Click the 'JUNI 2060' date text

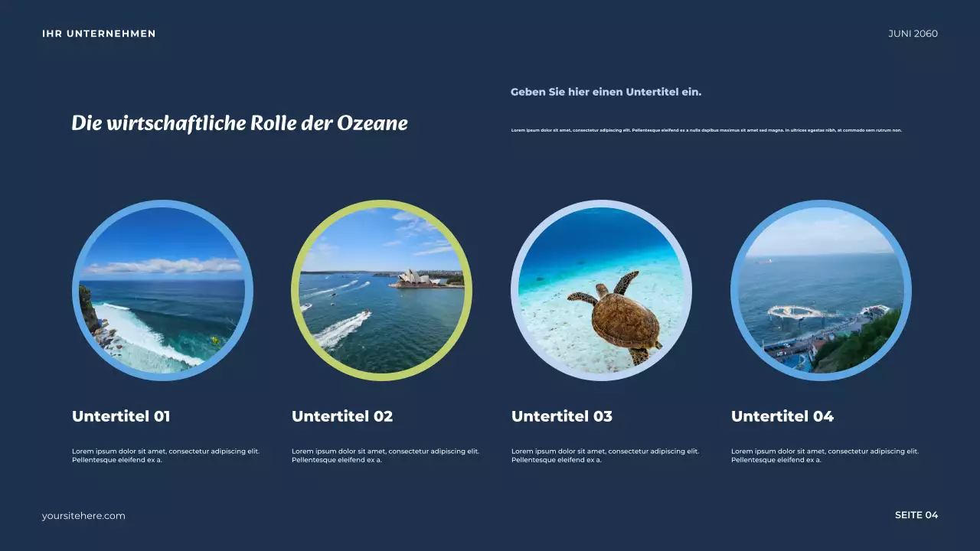(x=913, y=33)
